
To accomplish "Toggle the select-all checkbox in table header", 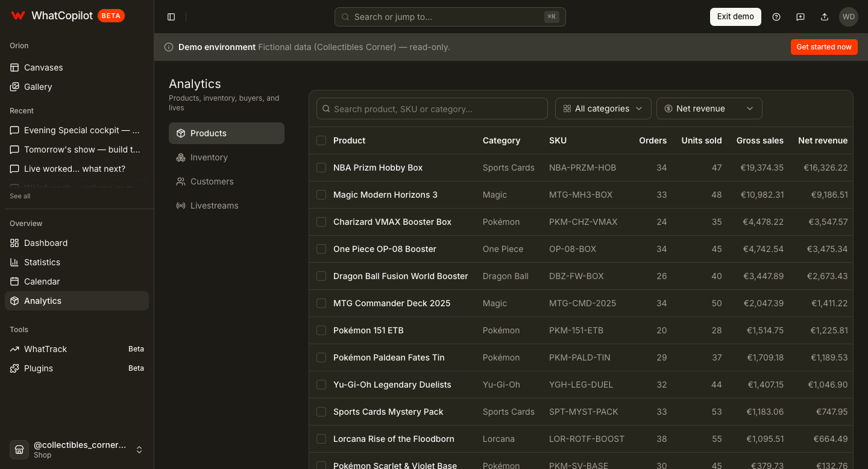I will (x=321, y=140).
